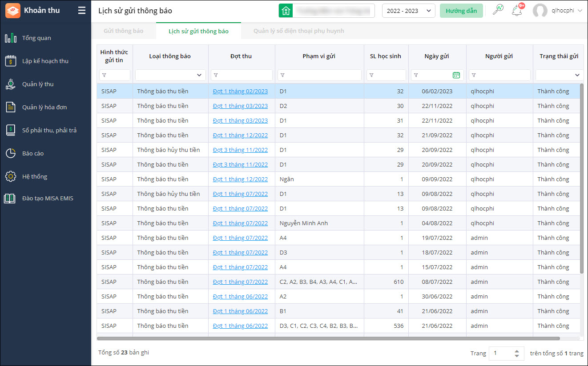The height and width of the screenshot is (366, 588).
Task: Click the Tổng số 23 bản ghi text
Action: point(124,352)
